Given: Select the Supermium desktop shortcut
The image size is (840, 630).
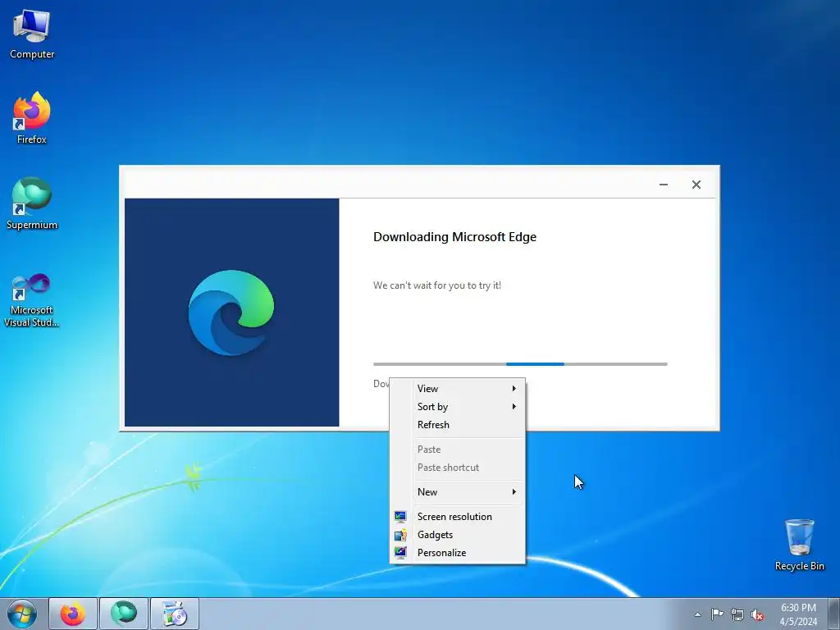Looking at the screenshot, I should (32, 203).
